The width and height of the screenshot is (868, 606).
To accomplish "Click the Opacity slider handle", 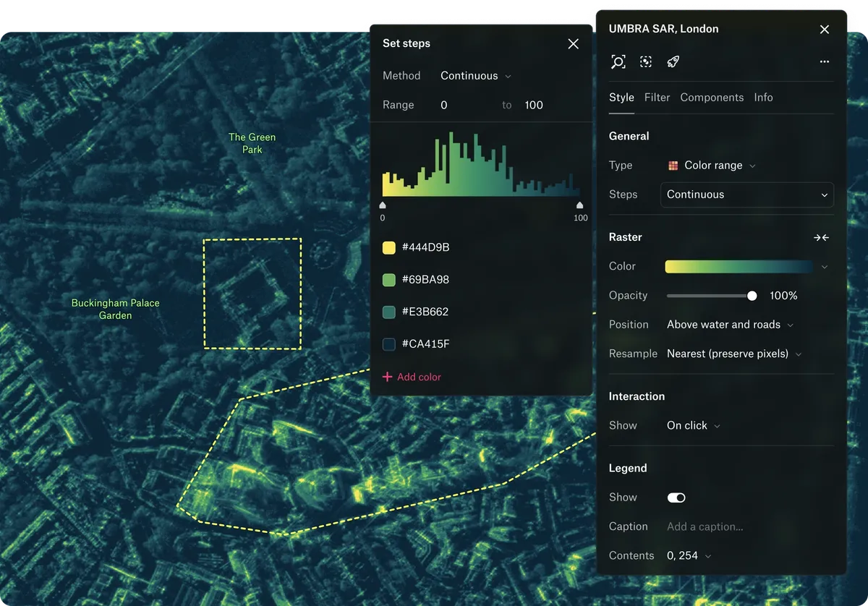I will coord(752,296).
